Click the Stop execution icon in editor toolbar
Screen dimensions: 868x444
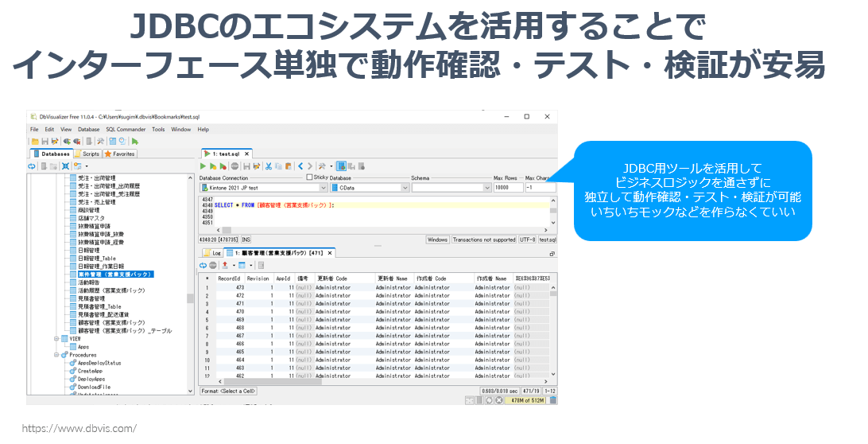tap(234, 166)
